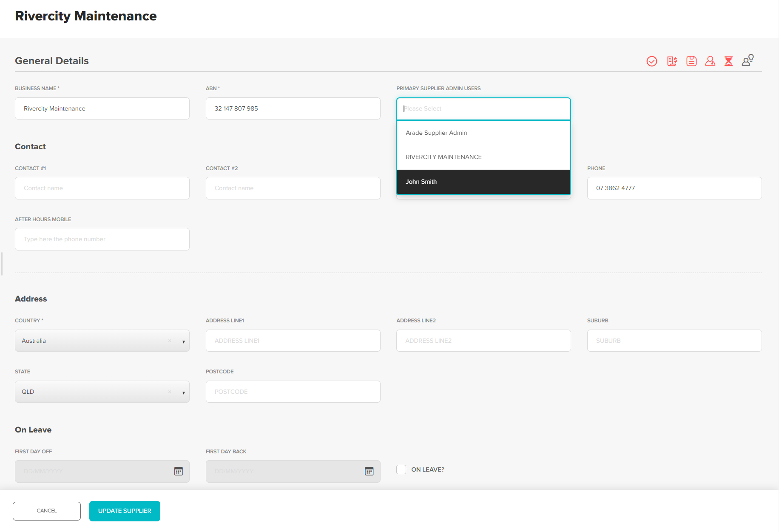Image resolution: width=779 pixels, height=532 pixels.
Task: Focus the Primary Supplier Admin Users search box
Action: point(483,109)
